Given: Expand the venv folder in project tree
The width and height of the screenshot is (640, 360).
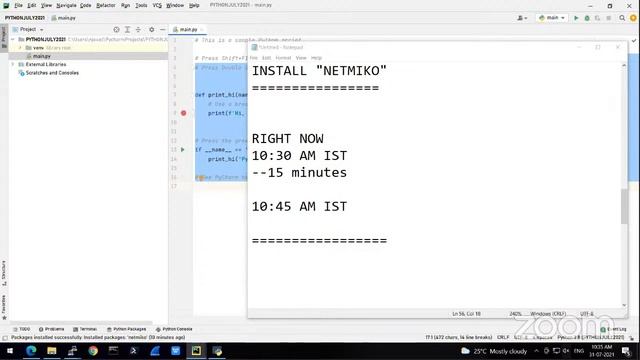Looking at the screenshot, I should point(20,48).
